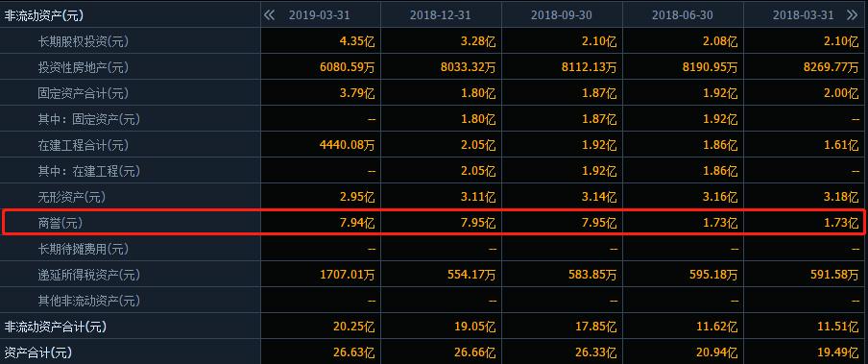
Task: Click the 26.66亿 total assets value
Action: pyautogui.click(x=474, y=352)
